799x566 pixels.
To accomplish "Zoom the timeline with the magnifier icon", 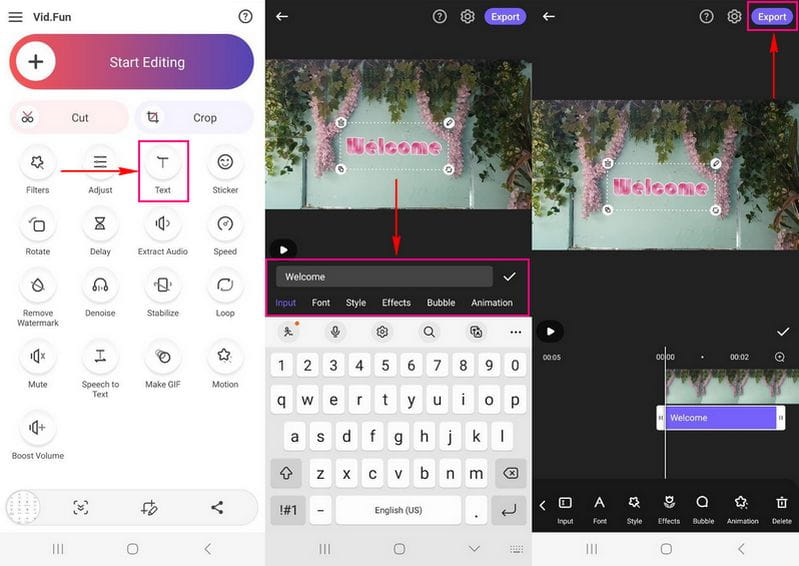I will pos(780,357).
